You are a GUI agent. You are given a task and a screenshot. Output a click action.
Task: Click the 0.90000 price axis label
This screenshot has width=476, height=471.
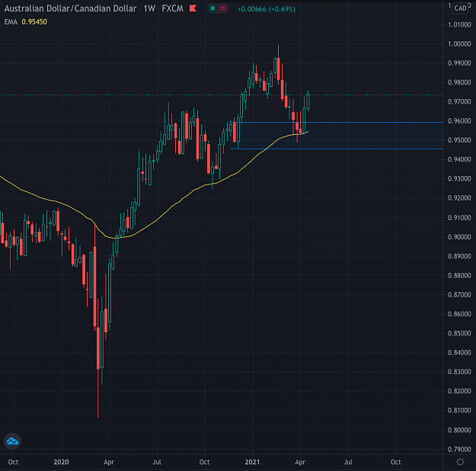[x=459, y=237]
